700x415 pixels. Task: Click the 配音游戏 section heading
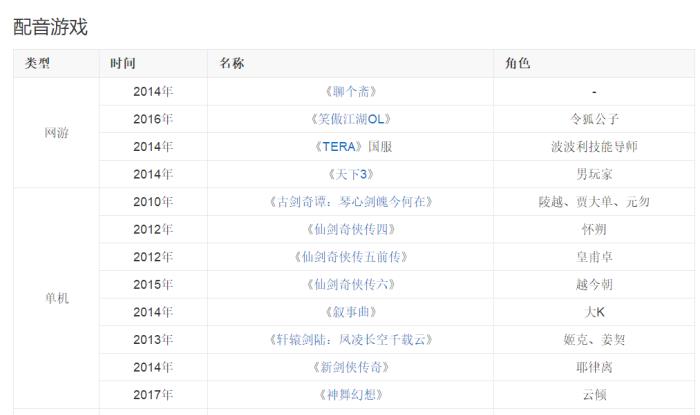[50, 27]
